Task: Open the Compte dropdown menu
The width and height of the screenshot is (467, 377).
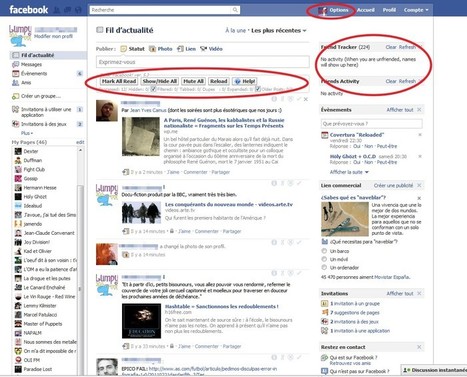Action: coord(416,10)
